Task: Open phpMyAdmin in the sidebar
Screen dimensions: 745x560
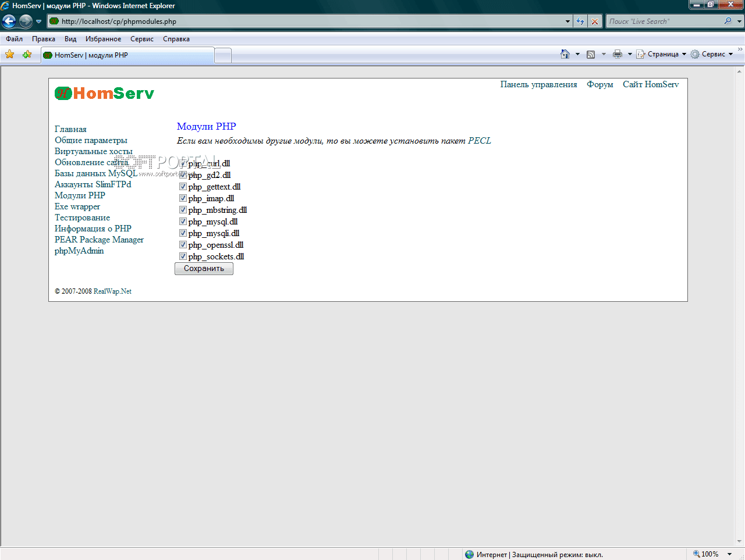Action: pyautogui.click(x=79, y=251)
